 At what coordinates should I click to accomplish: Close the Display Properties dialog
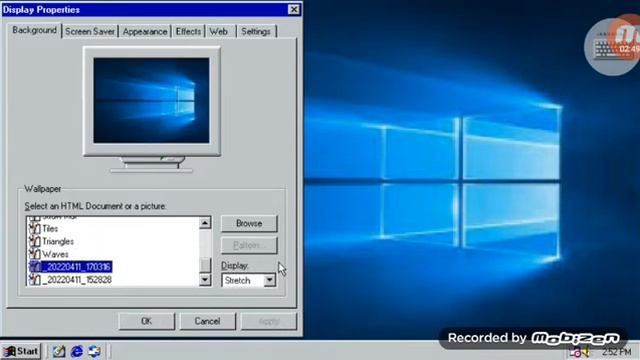[293, 9]
